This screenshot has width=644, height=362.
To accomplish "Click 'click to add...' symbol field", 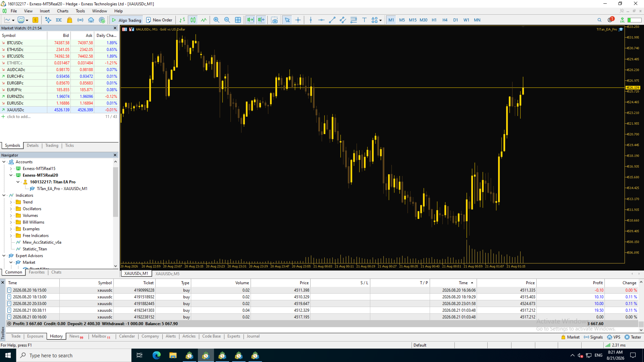I will tap(19, 117).
